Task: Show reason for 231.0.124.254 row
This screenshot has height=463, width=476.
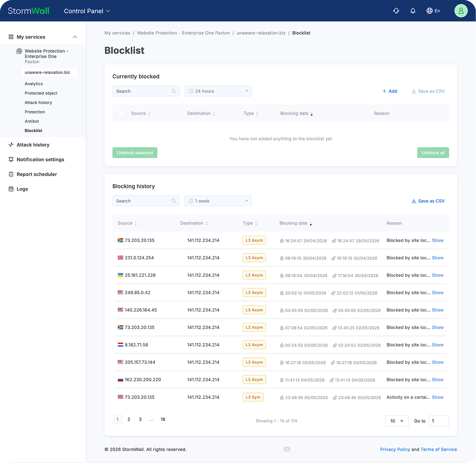Action: click(x=438, y=258)
